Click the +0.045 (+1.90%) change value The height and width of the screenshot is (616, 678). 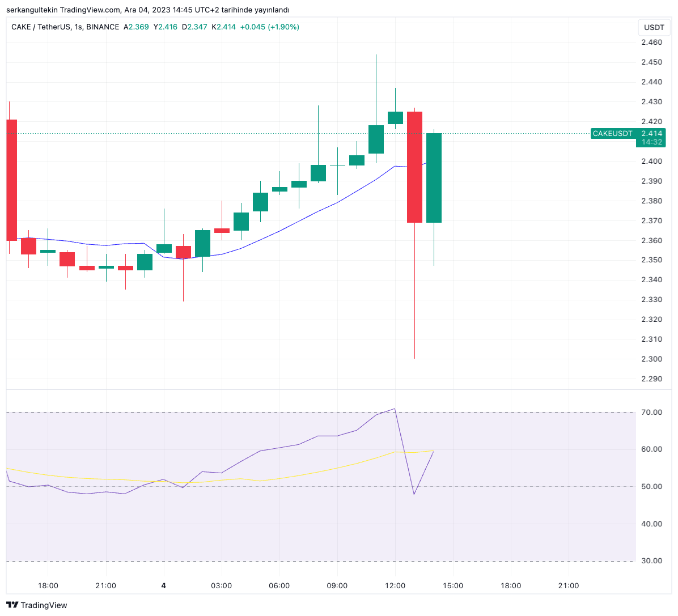click(269, 27)
